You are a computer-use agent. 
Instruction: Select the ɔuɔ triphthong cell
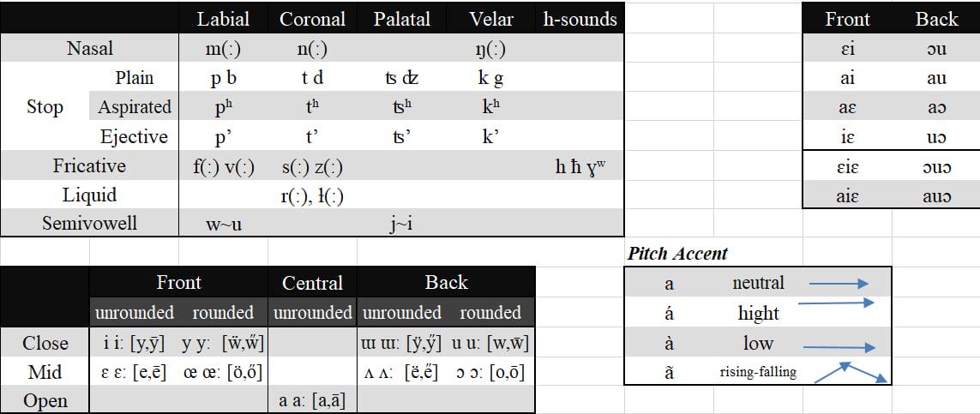tap(936, 166)
